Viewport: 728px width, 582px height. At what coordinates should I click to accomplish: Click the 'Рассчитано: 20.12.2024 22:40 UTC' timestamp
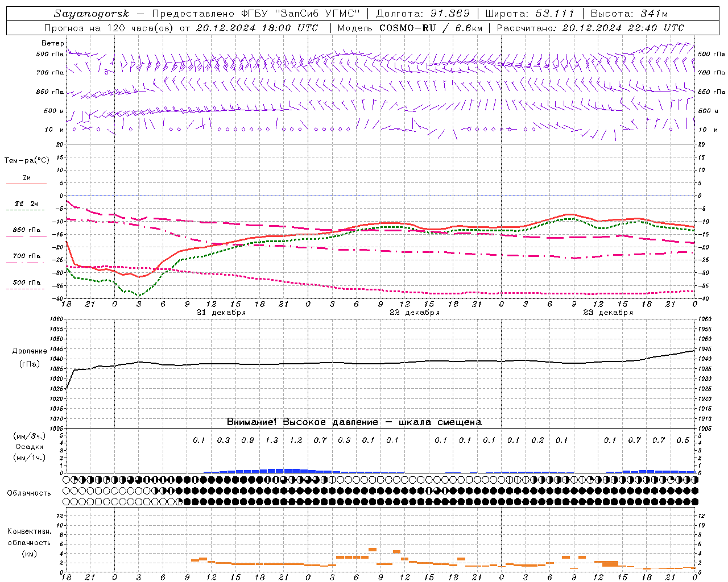click(590, 28)
